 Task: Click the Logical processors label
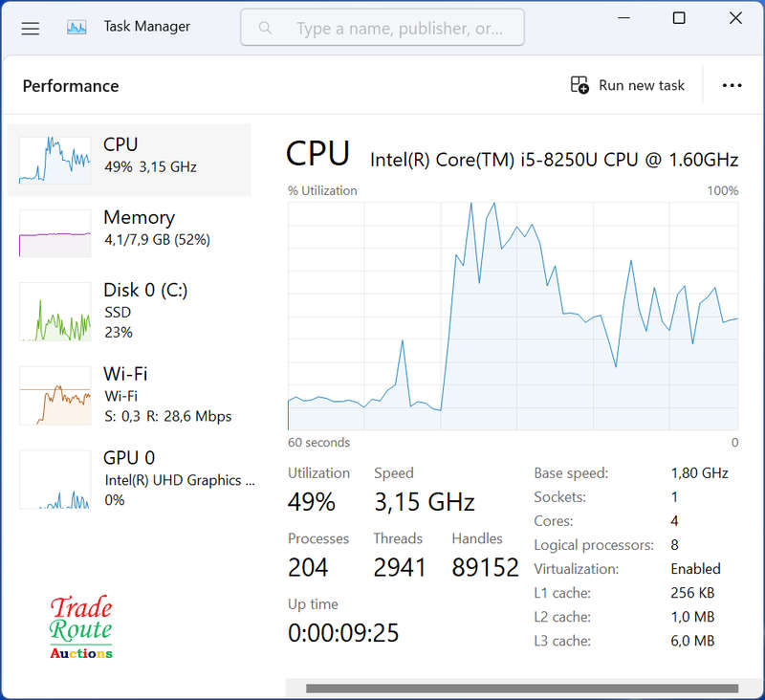pos(594,545)
